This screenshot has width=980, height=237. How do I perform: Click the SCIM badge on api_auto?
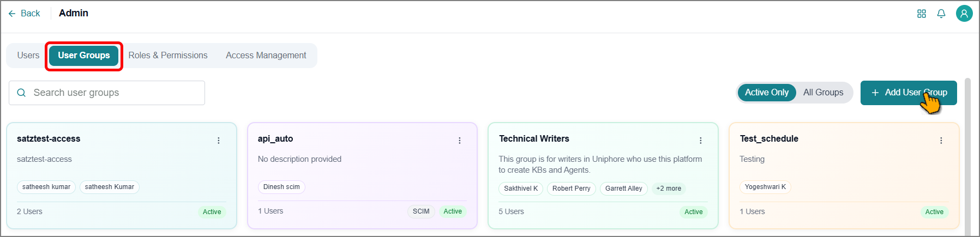click(x=421, y=211)
